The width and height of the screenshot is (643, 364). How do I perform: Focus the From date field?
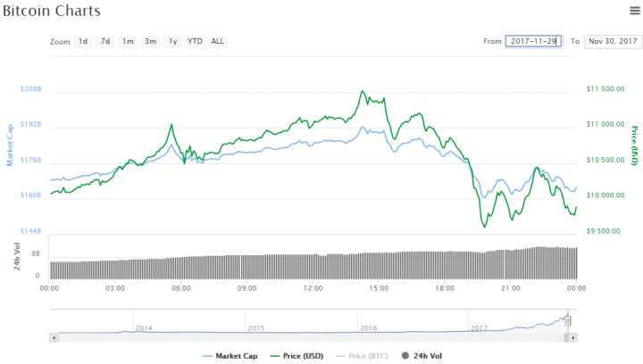point(533,41)
